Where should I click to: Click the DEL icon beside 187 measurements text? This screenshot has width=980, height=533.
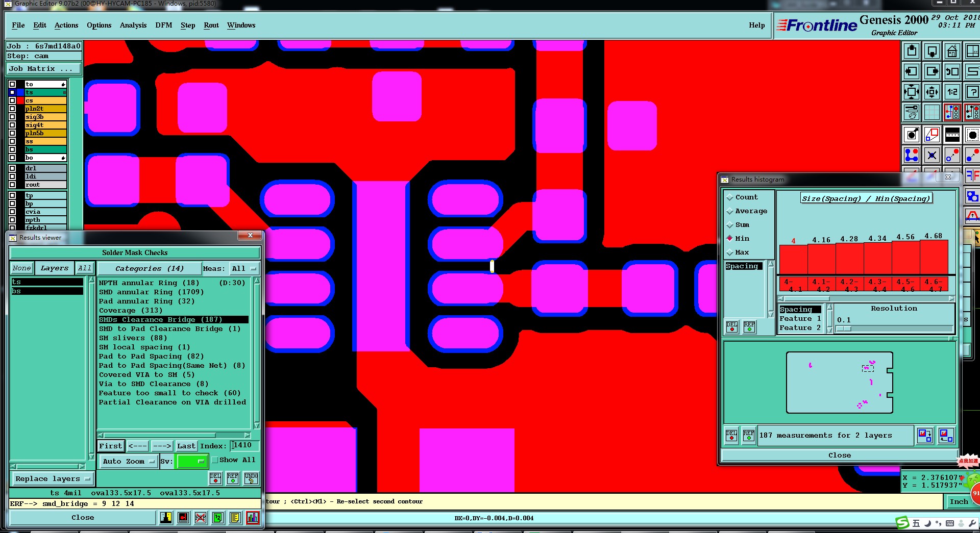[731, 436]
